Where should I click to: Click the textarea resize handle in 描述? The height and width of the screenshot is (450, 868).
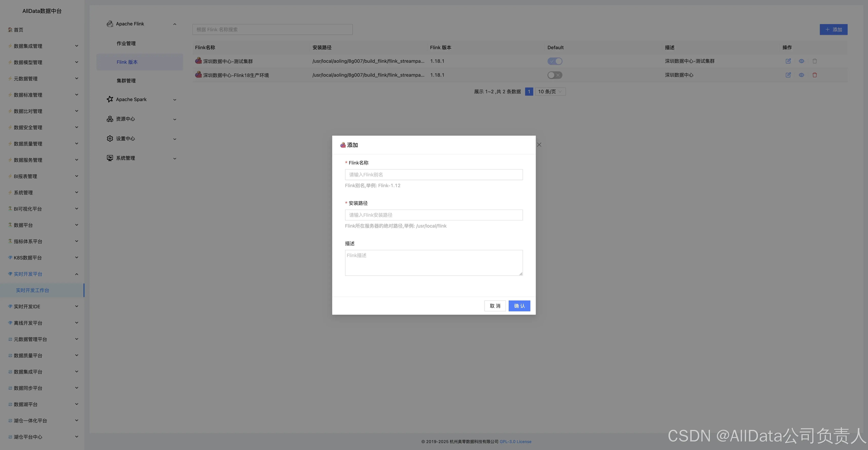(x=521, y=273)
